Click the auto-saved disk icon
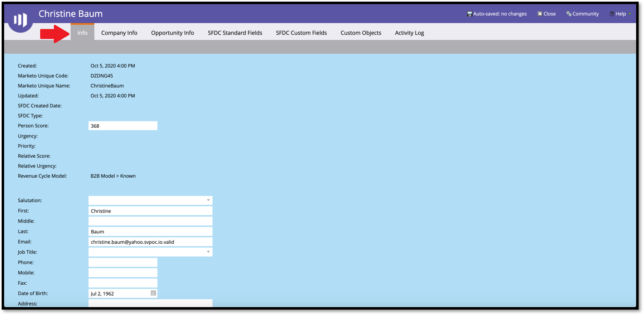This screenshot has height=315, width=644. tap(470, 14)
